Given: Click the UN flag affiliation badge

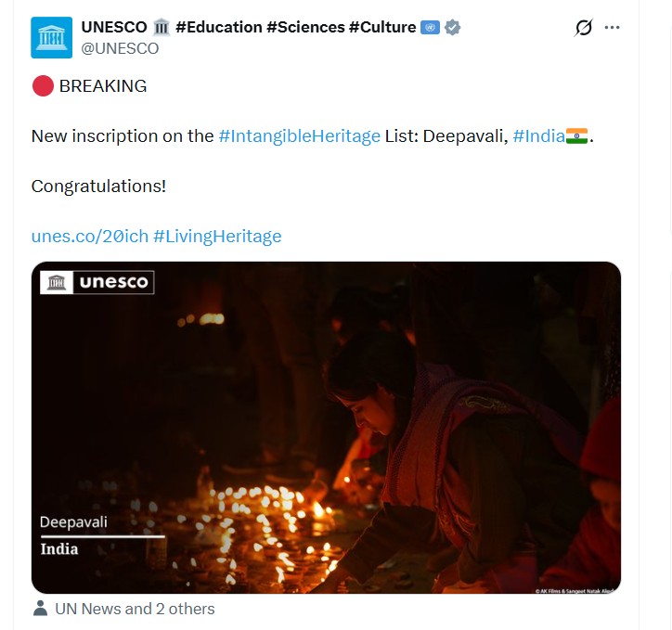Looking at the screenshot, I should coord(430,27).
